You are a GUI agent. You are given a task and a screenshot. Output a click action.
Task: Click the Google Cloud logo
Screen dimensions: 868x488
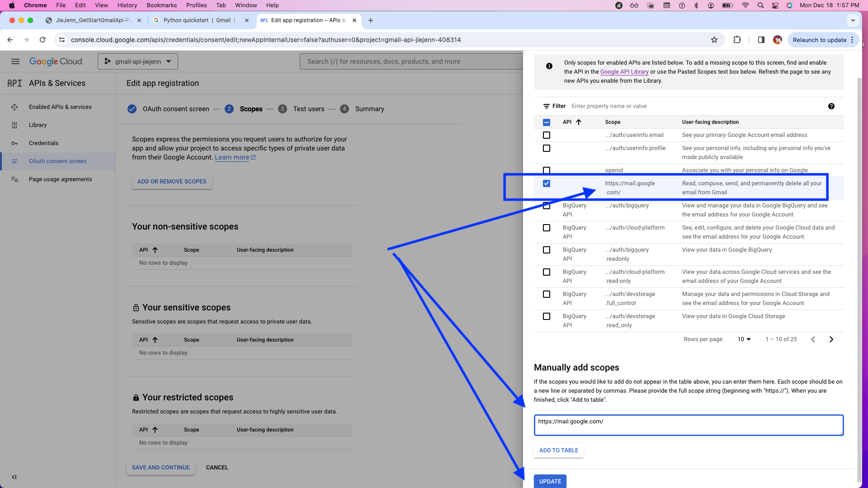(x=56, y=61)
